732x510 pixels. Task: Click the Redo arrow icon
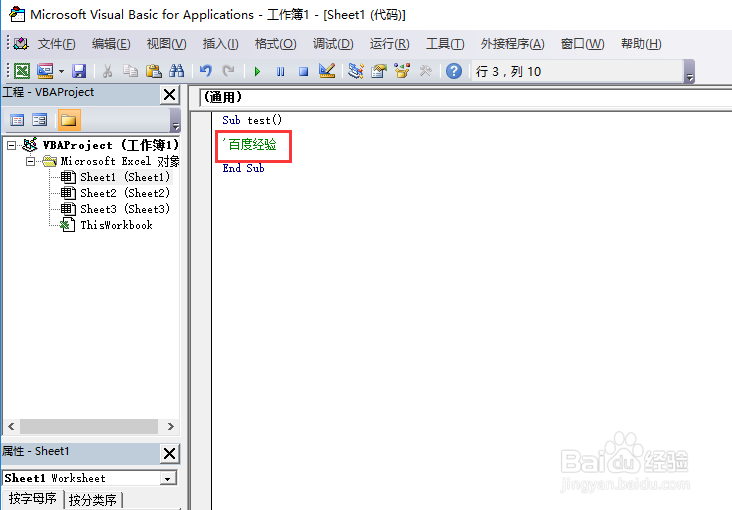point(228,71)
